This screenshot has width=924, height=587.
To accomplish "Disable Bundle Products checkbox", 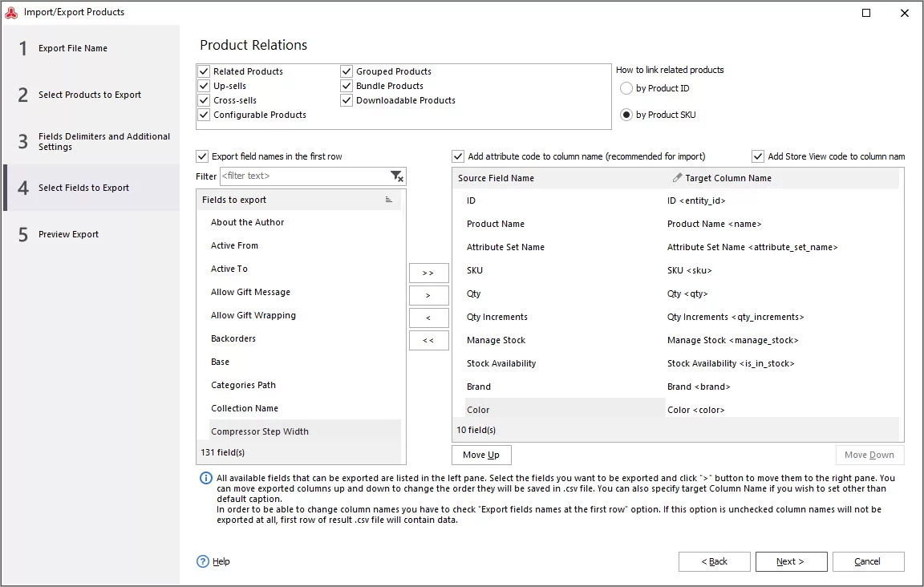I will [x=346, y=86].
